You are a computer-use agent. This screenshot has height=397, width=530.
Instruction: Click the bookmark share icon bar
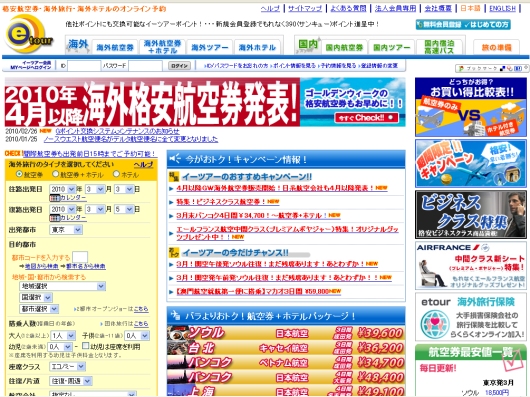(x=492, y=68)
